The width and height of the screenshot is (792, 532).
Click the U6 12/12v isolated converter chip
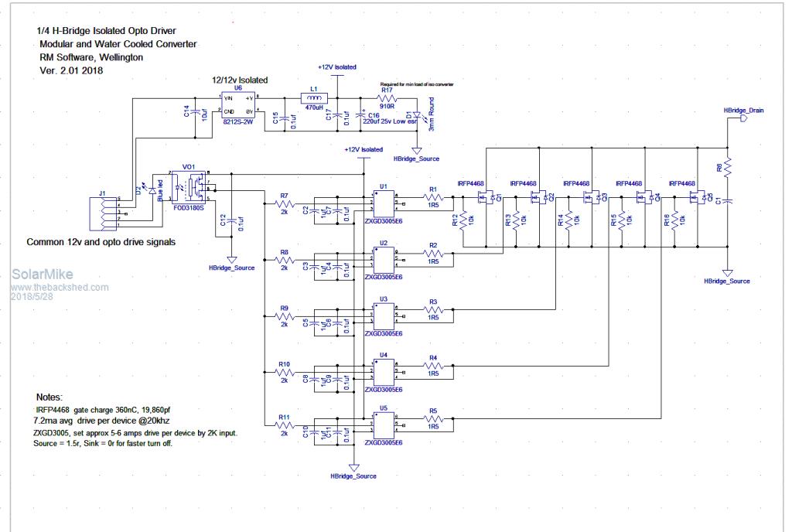238,105
